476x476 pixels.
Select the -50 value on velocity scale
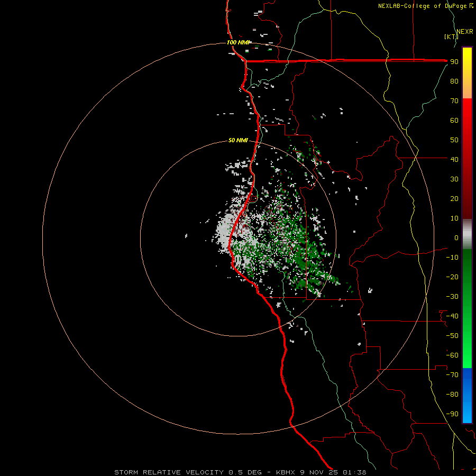click(x=452, y=336)
